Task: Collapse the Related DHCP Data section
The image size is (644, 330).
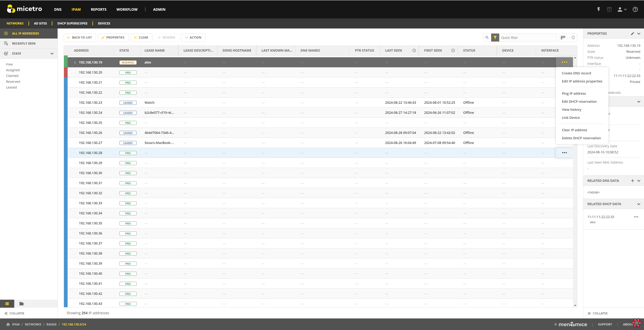Action: (638, 204)
